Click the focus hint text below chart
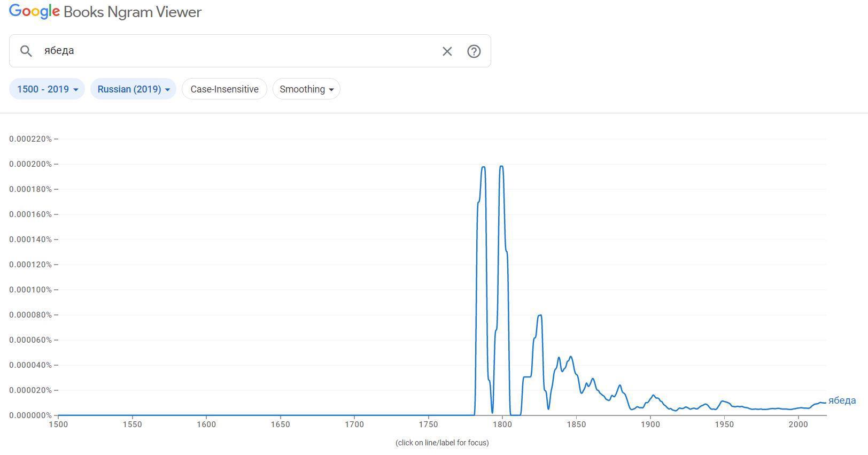The width and height of the screenshot is (868, 455). (442, 443)
